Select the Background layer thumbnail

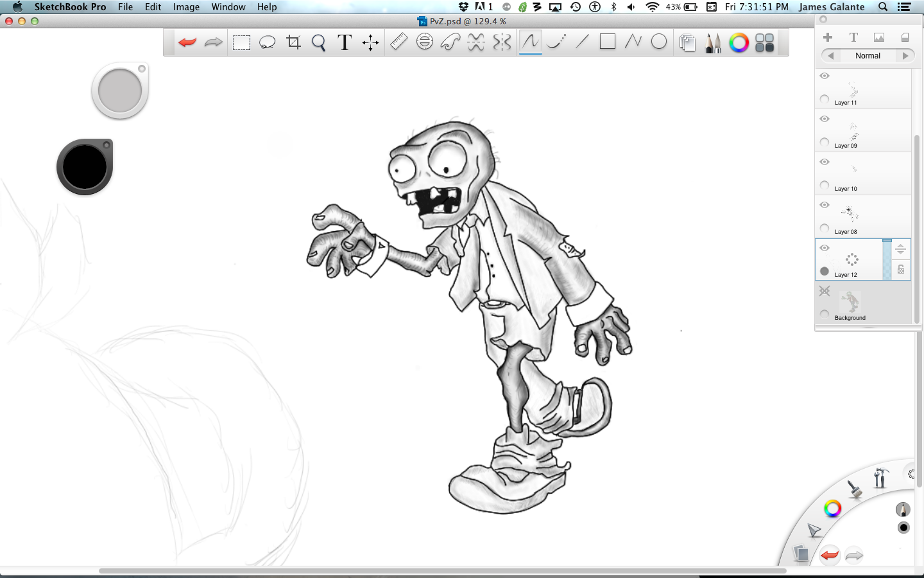(x=851, y=301)
